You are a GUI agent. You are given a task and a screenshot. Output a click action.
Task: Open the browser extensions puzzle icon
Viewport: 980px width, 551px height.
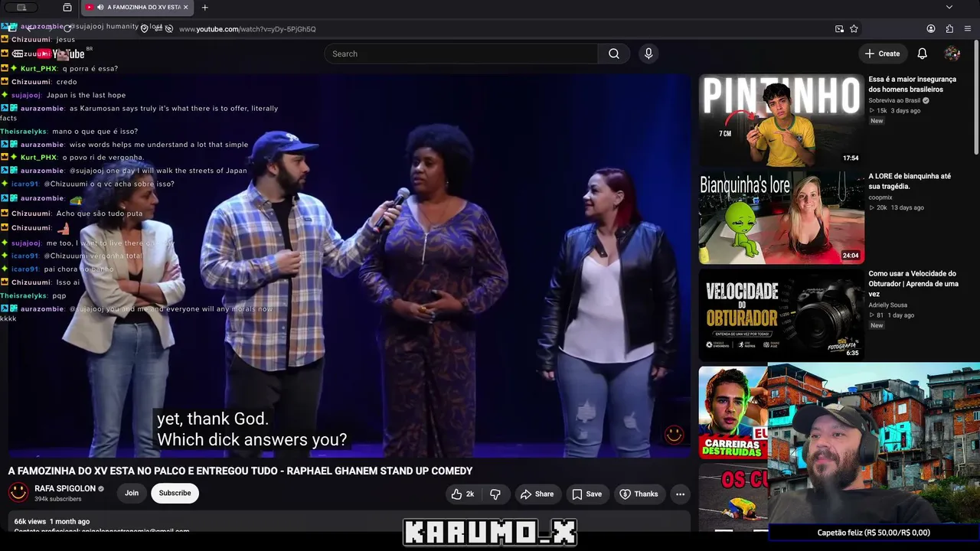tap(949, 29)
